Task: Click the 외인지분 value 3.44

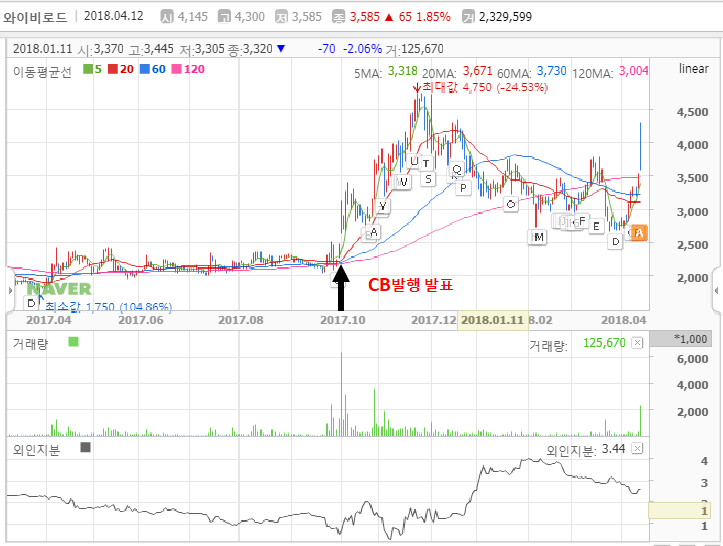Action: tap(613, 449)
